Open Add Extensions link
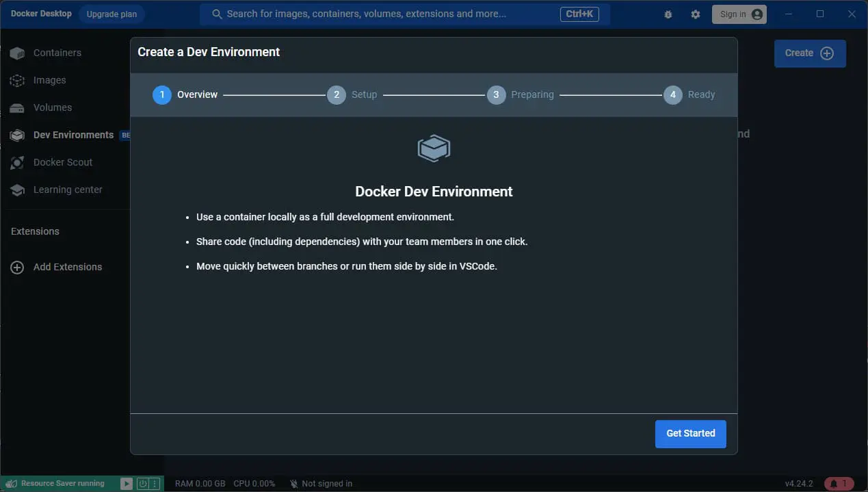Viewport: 868px width, 492px height. pos(68,267)
